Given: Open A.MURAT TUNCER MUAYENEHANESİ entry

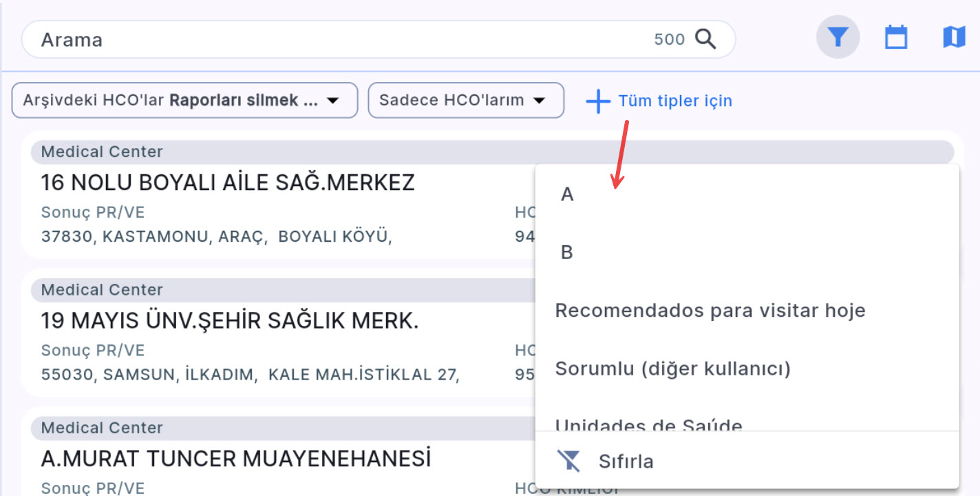Looking at the screenshot, I should pyautogui.click(x=236, y=458).
